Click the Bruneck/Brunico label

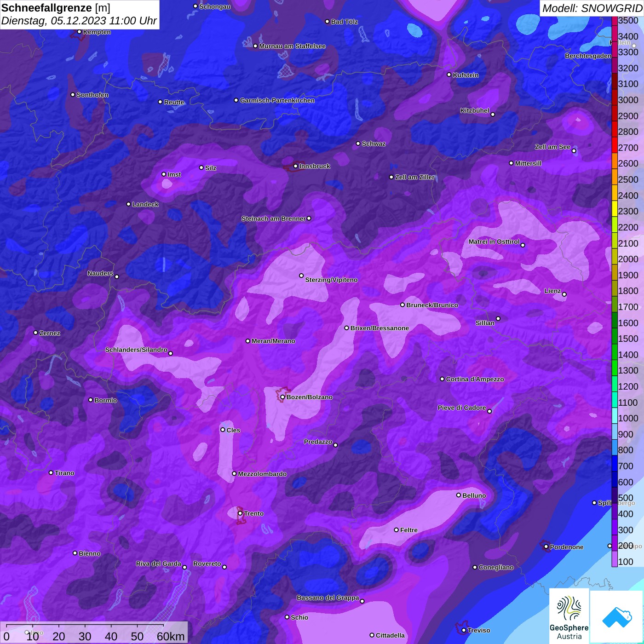[432, 305]
